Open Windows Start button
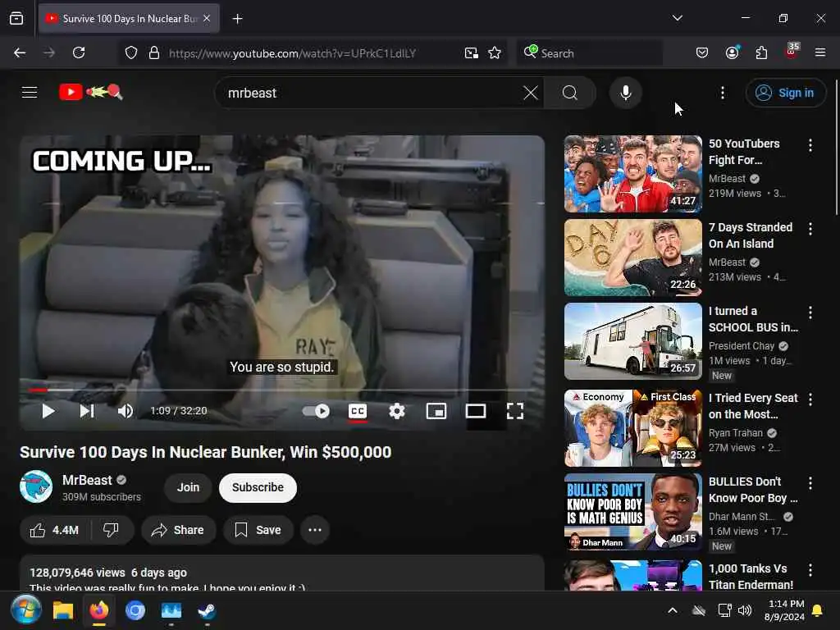Screen dimensions: 840x630 tap(25, 610)
